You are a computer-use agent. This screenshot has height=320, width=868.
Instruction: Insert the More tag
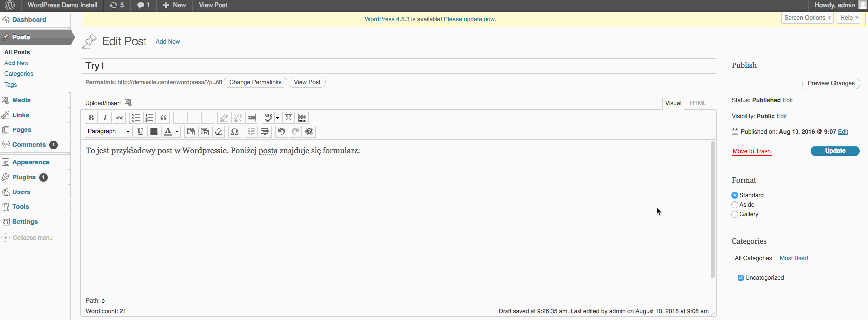(x=252, y=118)
